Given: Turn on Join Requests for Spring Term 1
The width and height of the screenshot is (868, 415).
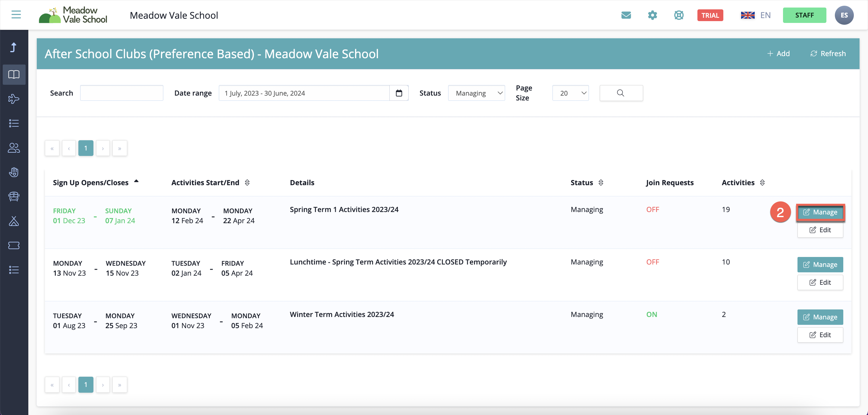Looking at the screenshot, I should point(652,209).
